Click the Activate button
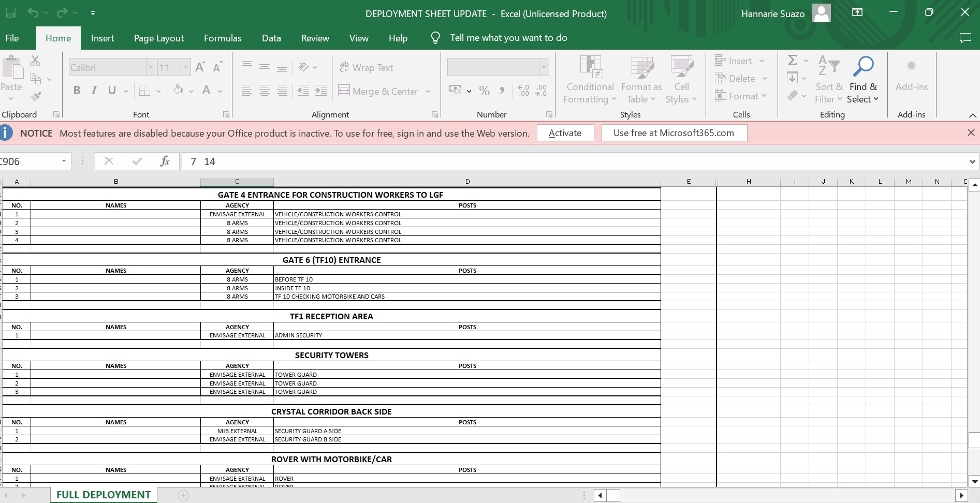This screenshot has height=503, width=980. pos(565,133)
